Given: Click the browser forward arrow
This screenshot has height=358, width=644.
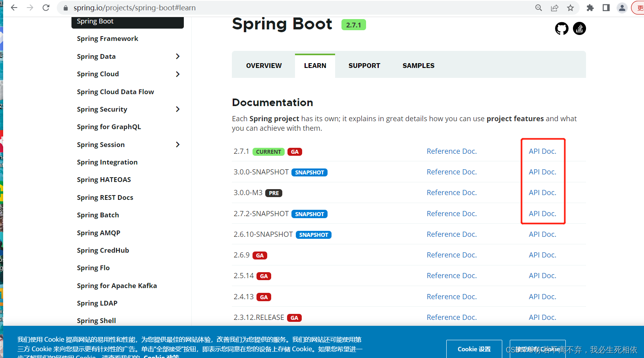Looking at the screenshot, I should coord(30,8).
